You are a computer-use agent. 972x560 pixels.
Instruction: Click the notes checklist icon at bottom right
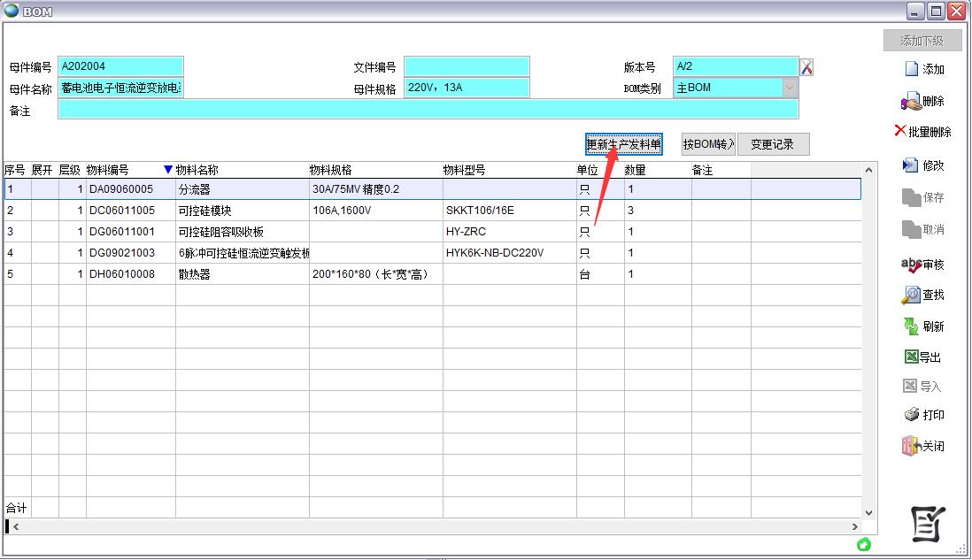[928, 524]
